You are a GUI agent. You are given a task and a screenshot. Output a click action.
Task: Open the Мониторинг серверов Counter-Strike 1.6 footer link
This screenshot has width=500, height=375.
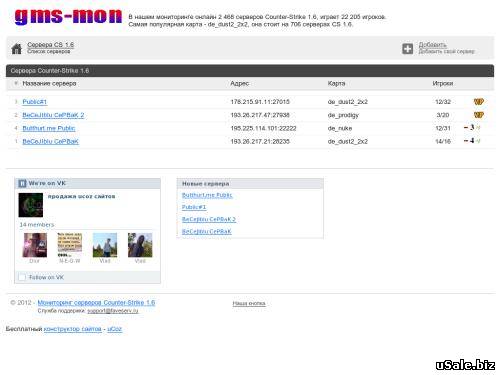[96, 303]
